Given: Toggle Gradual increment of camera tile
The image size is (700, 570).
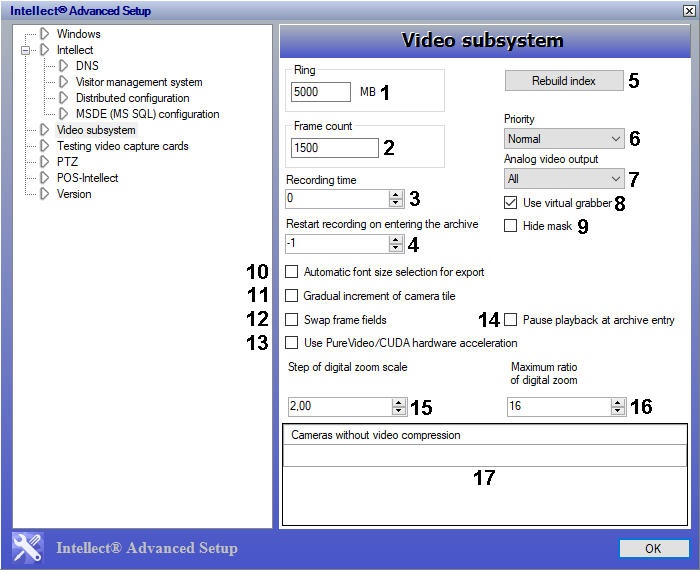Looking at the screenshot, I should point(292,296).
